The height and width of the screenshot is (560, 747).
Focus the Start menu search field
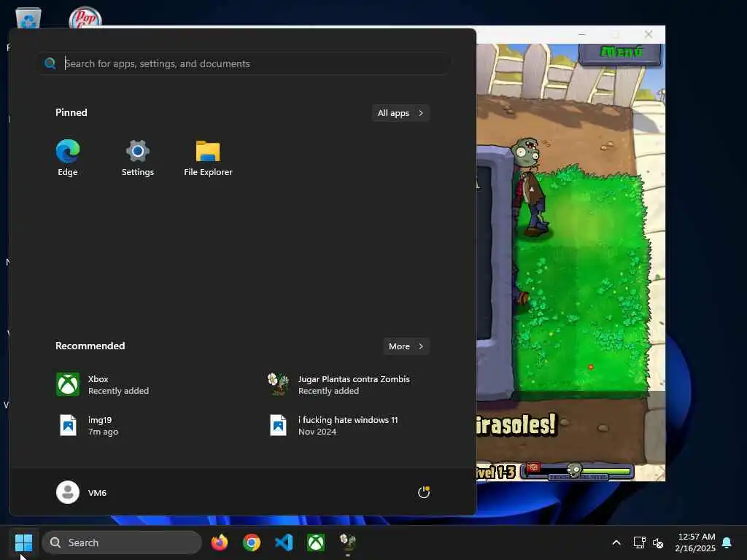coord(244,63)
